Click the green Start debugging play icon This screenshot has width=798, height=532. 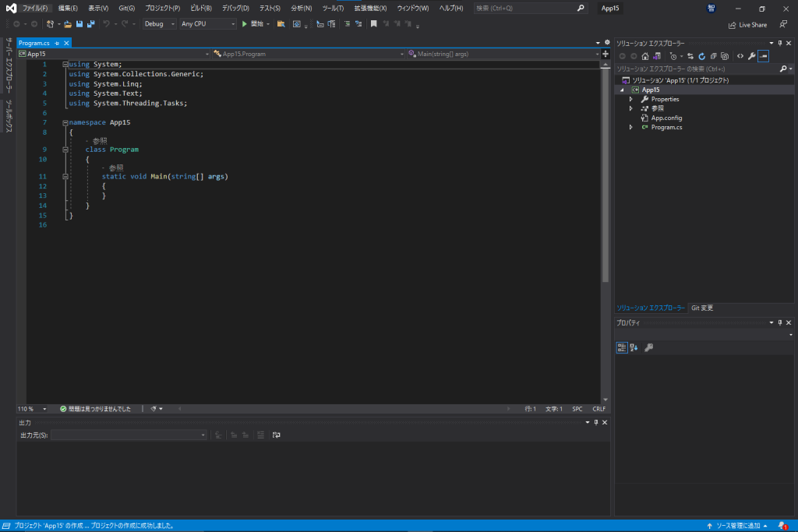(x=244, y=24)
